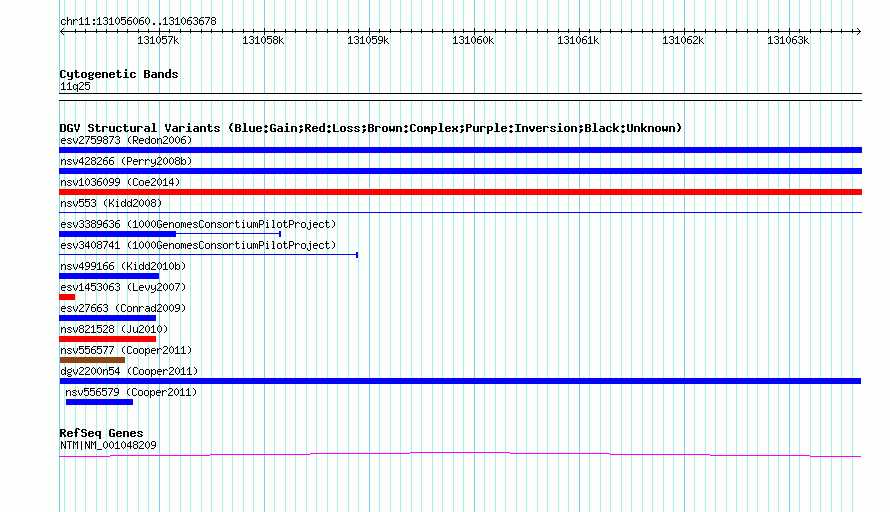890x512 pixels.
Task: Click the DGV Structural Variants track title
Action: pyautogui.click(x=371, y=128)
